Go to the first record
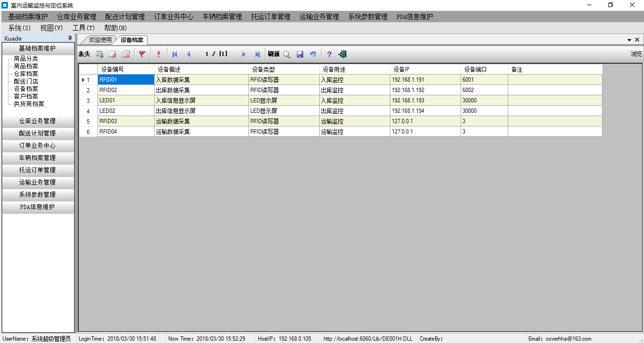The width and height of the screenshot is (644, 343). click(x=175, y=54)
